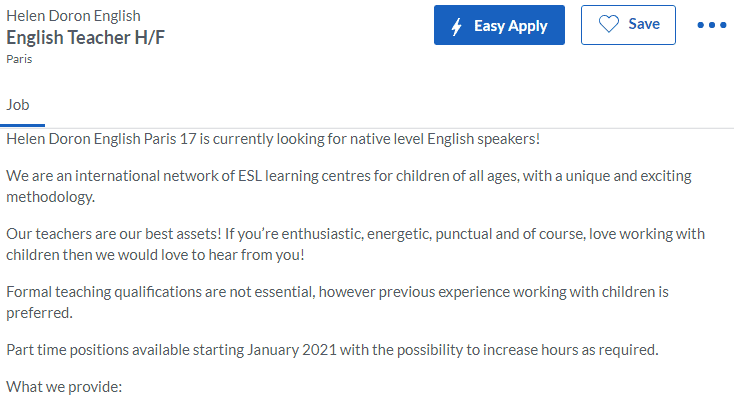Click the Helen Doron English company name

(73, 16)
